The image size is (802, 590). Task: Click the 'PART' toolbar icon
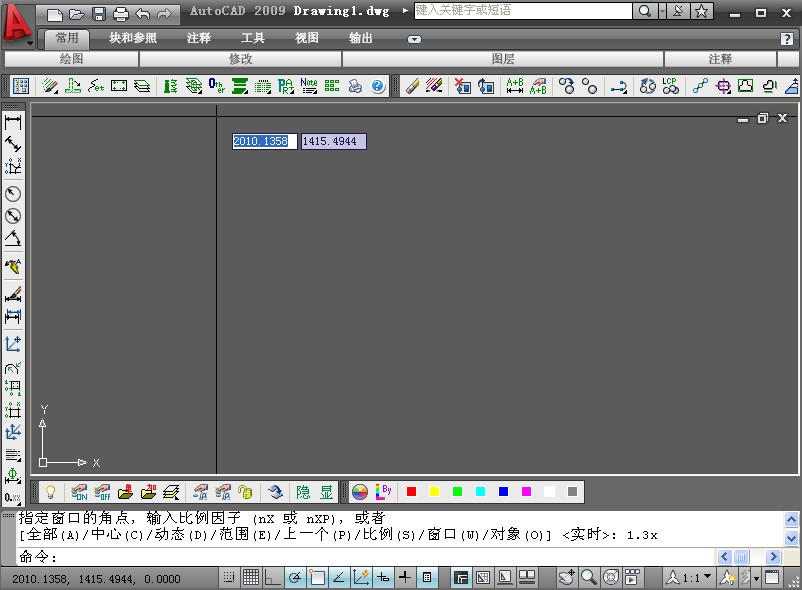[x=286, y=86]
